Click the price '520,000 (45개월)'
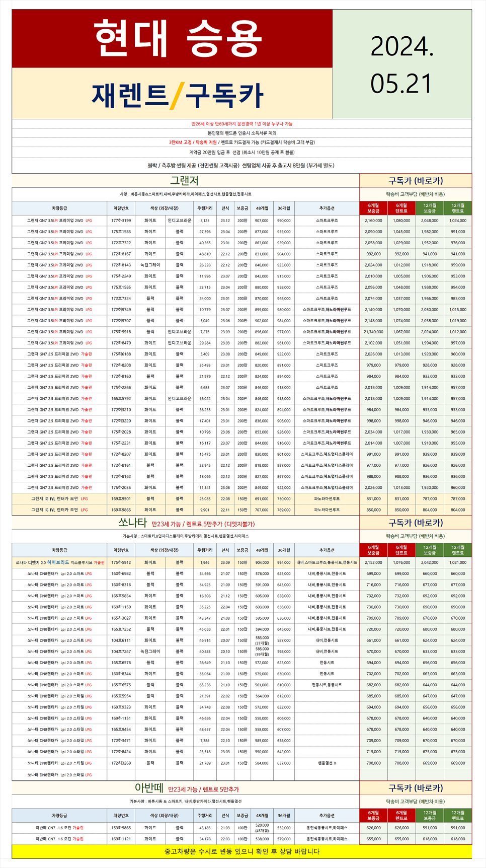Viewport: 486px width, 868px height. pyautogui.click(x=262, y=828)
